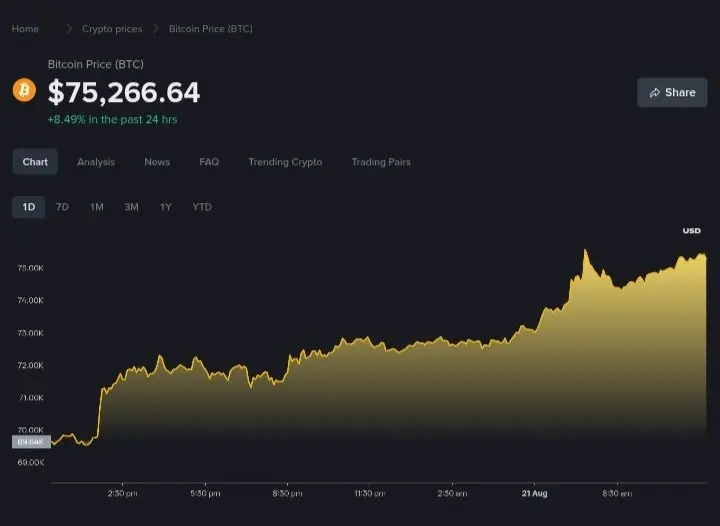Click the 11:30 pm axis label
This screenshot has height=526, width=720.
pyautogui.click(x=370, y=493)
